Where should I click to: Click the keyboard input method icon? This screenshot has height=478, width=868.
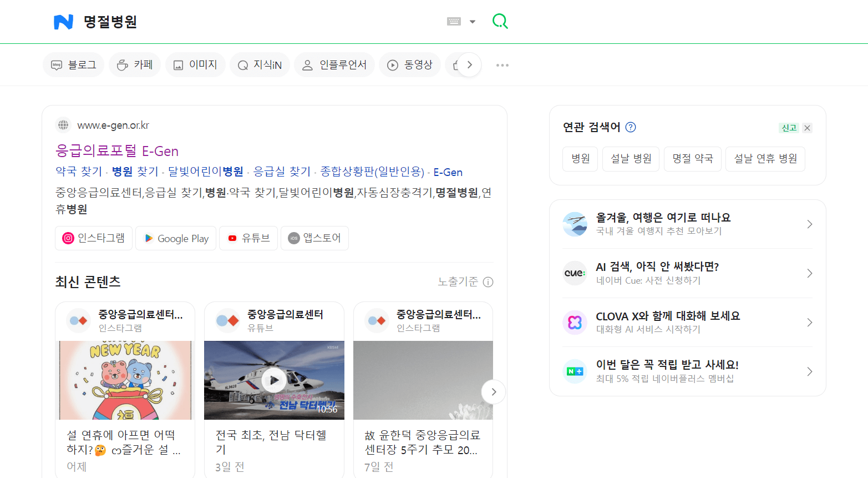(x=454, y=21)
